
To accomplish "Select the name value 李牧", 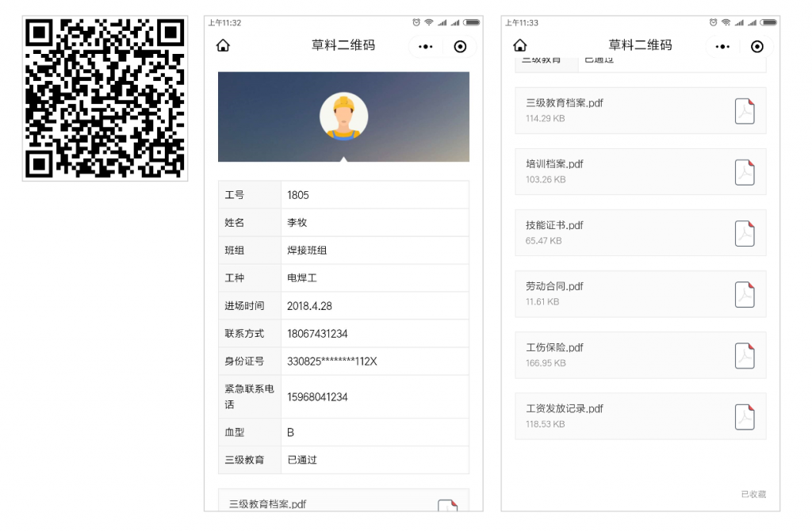I will [x=297, y=223].
